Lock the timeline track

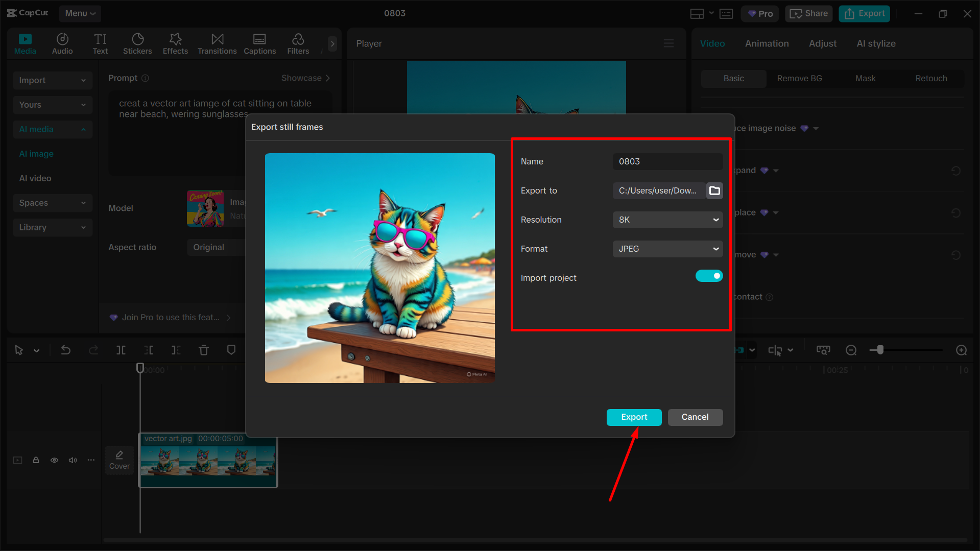point(36,460)
